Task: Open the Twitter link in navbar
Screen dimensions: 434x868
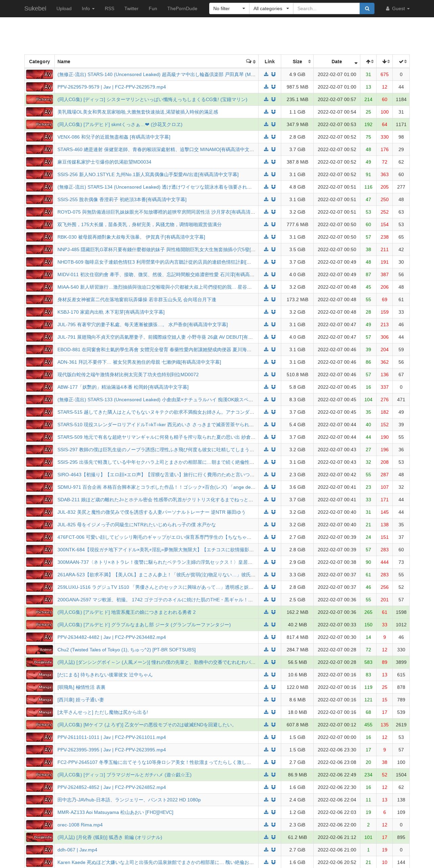Action: point(131,8)
